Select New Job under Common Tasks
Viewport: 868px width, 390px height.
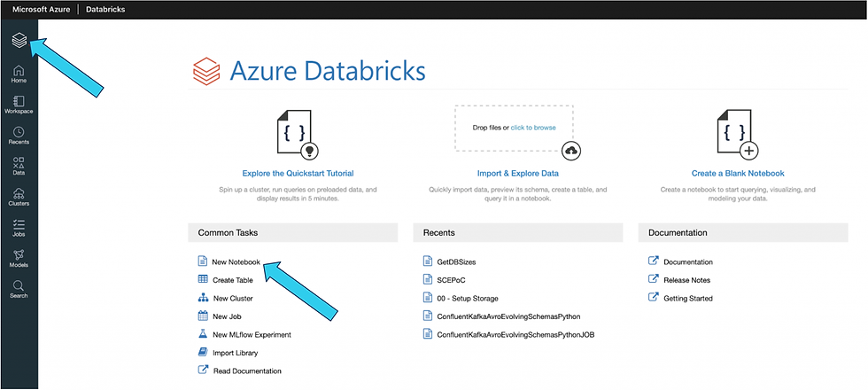click(x=227, y=317)
